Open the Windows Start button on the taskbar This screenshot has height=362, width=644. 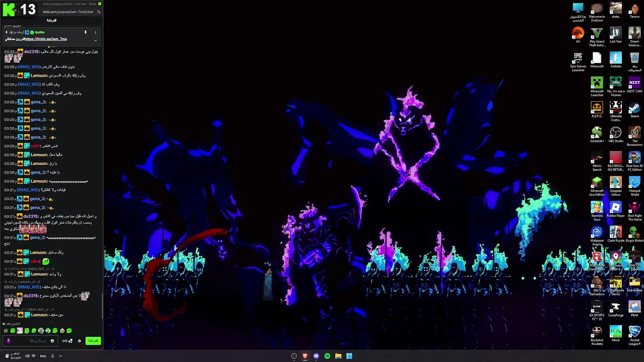click(349, 356)
